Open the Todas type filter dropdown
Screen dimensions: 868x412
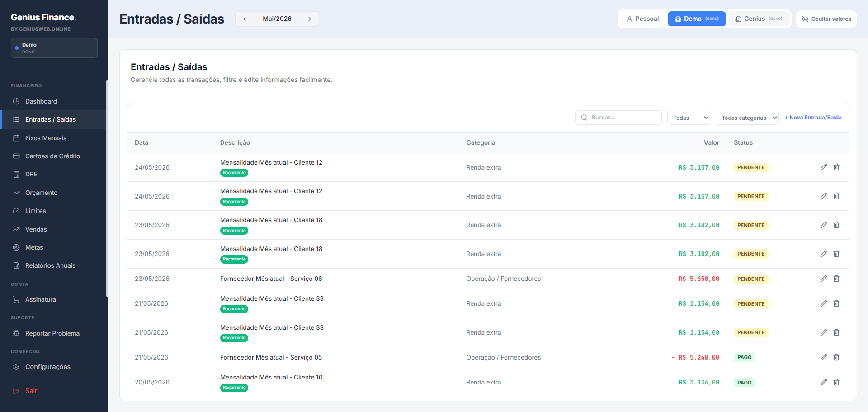(689, 118)
